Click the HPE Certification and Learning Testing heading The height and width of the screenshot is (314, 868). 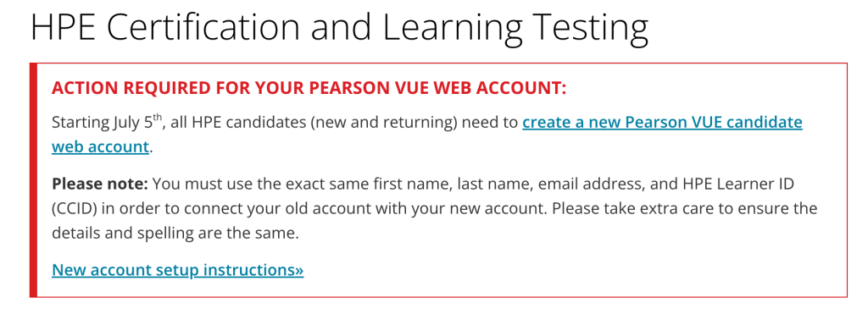pos(339,28)
